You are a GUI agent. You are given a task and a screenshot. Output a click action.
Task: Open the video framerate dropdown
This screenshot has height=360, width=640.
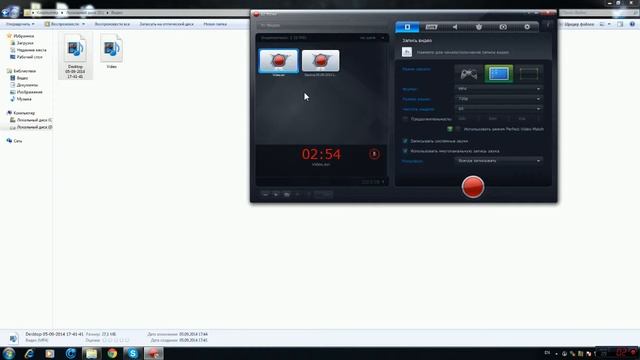[x=498, y=109]
